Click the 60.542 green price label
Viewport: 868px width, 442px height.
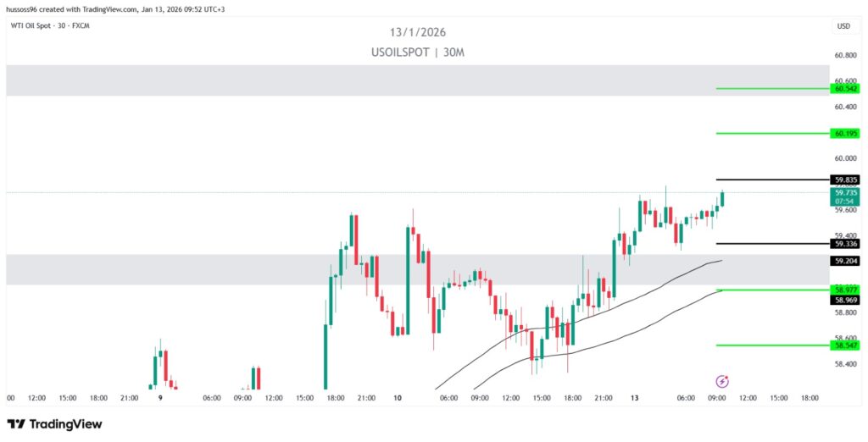click(x=846, y=88)
